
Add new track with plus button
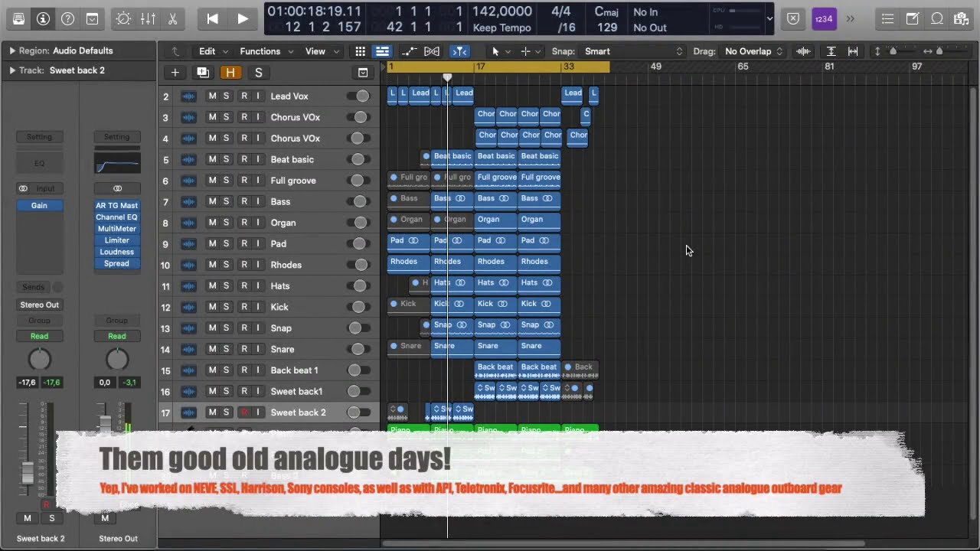click(175, 73)
